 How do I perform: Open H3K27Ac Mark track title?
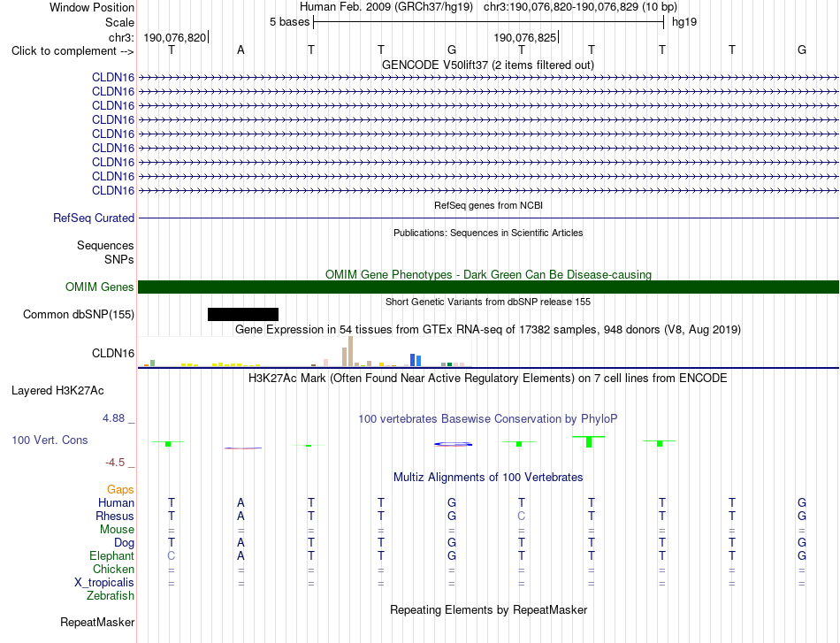pos(488,379)
